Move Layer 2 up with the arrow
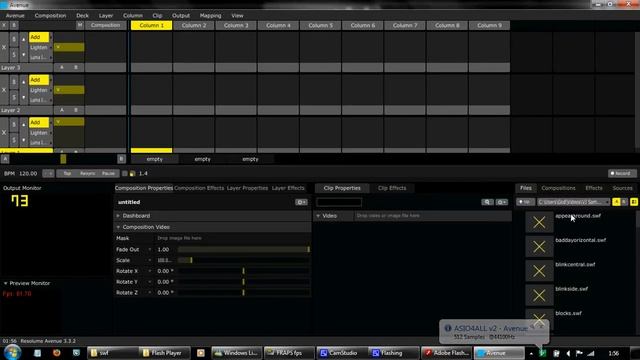Viewport: 640px width, 360px height. click(x=24, y=82)
